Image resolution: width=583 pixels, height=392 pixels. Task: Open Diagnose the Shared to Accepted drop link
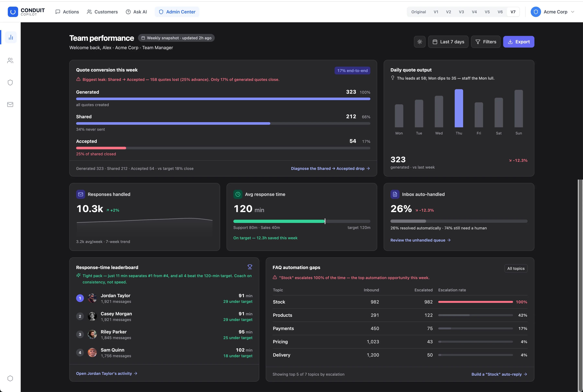pos(330,169)
